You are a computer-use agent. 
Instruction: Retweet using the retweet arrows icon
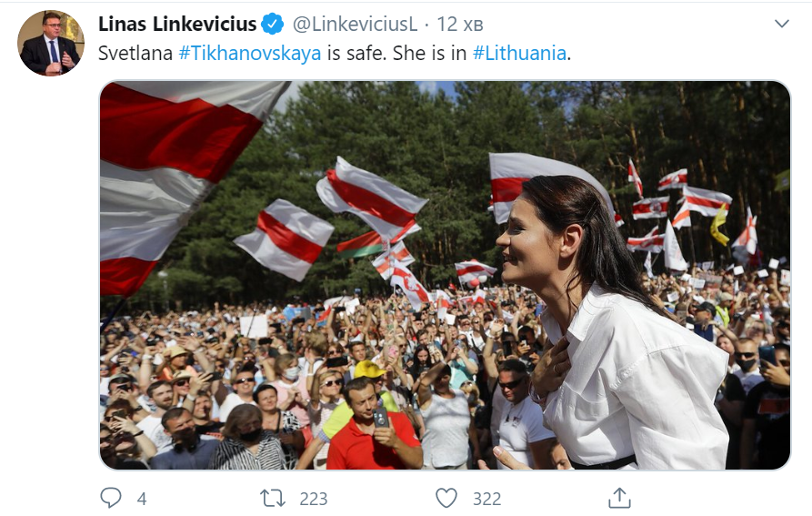click(x=273, y=499)
